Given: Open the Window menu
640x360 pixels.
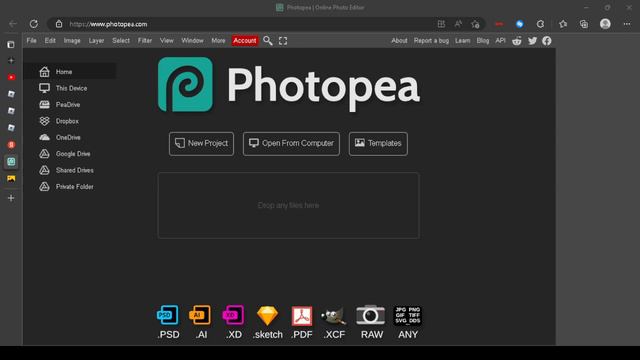Looking at the screenshot, I should (192, 40).
